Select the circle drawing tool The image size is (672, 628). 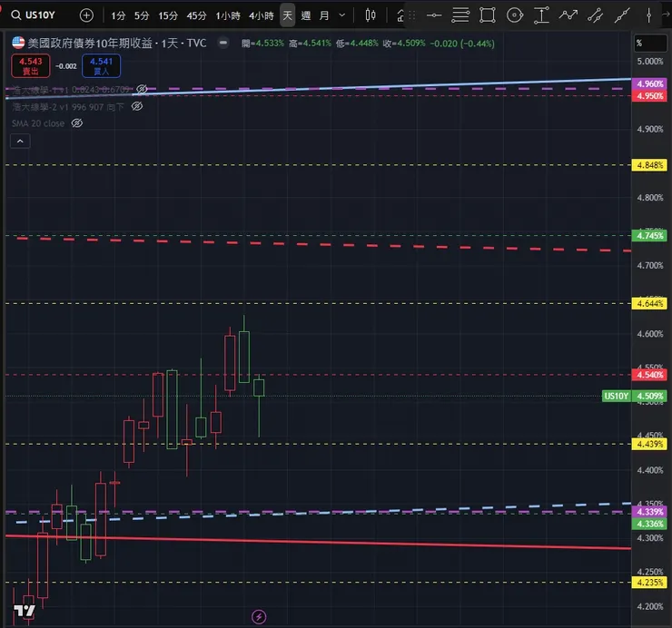click(514, 15)
